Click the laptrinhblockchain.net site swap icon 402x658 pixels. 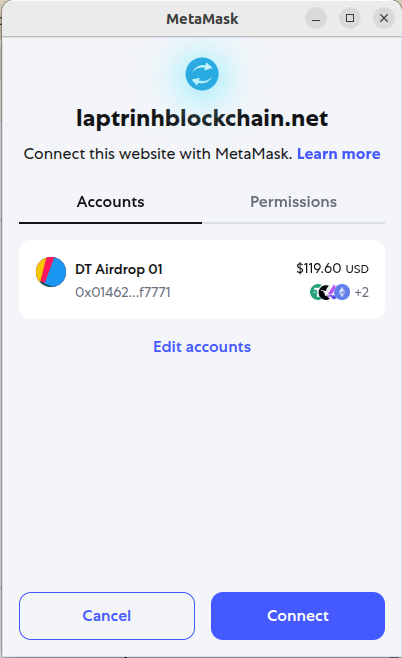202,74
